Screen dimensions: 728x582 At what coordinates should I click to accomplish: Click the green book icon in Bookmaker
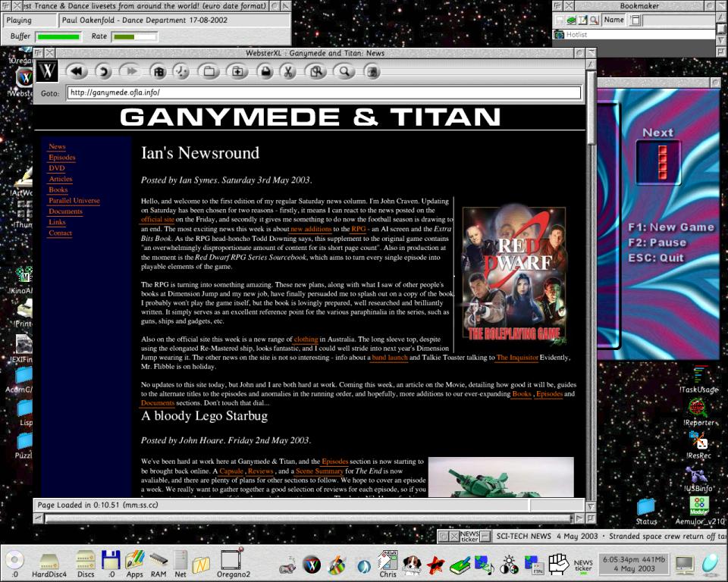pos(572,20)
